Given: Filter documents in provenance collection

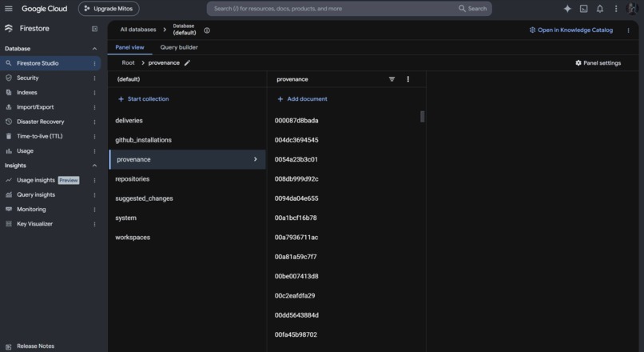Looking at the screenshot, I should [392, 79].
